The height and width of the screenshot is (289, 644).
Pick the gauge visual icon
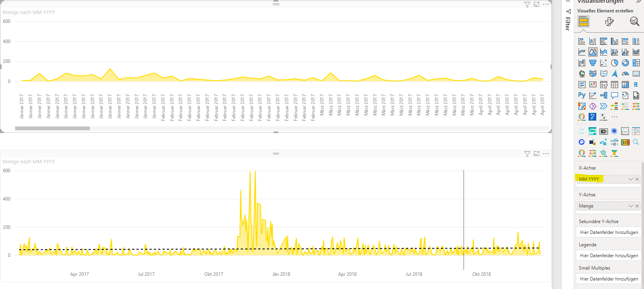[625, 74]
